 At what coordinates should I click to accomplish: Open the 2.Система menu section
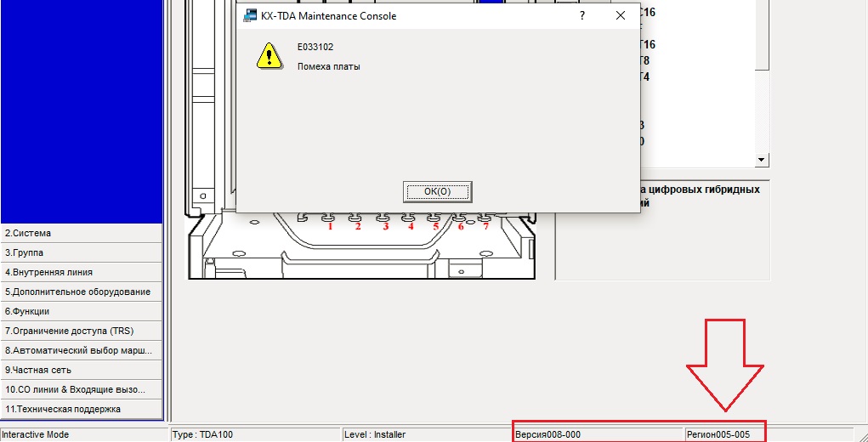(x=82, y=234)
